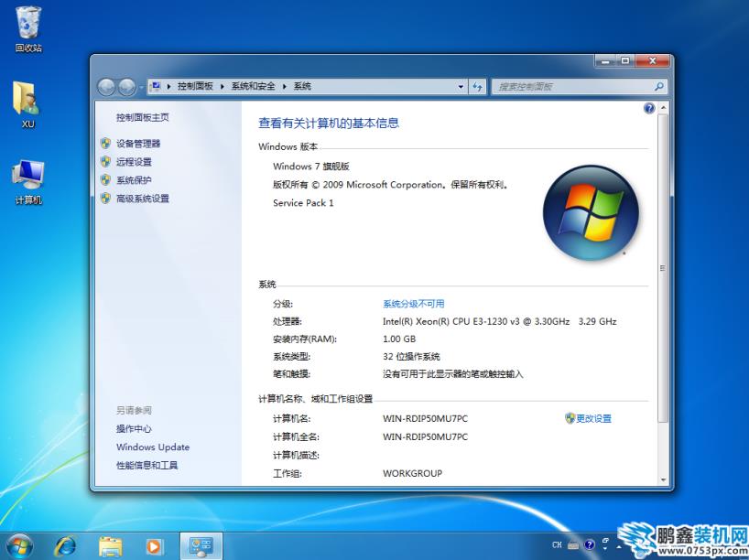Expand the arrow after System and Security breadcrumb
The height and width of the screenshot is (560, 749).
coord(284,86)
